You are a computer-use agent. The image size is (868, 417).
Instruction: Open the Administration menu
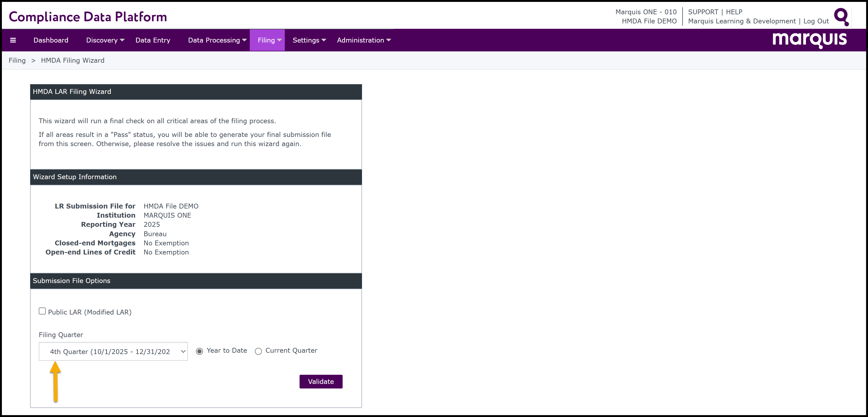364,40
